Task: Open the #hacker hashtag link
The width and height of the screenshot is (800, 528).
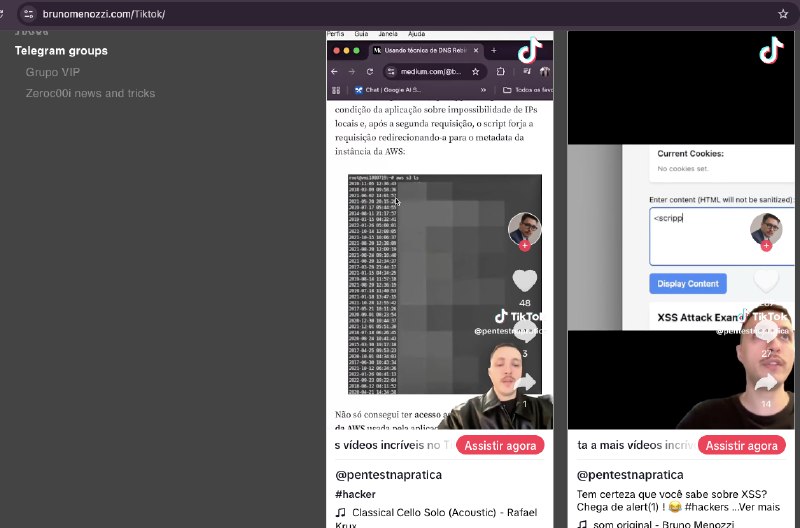Action: pos(355,494)
